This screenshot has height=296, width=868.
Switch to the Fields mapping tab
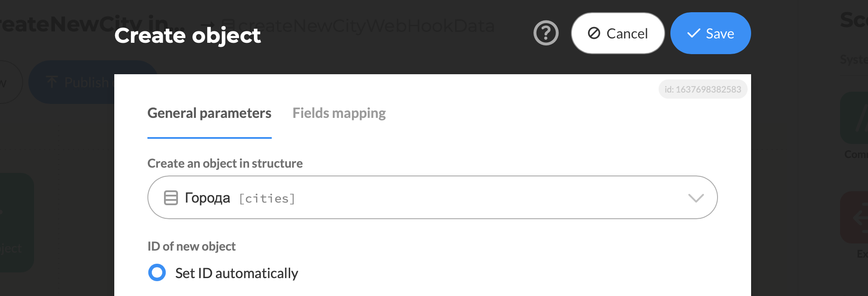pos(339,113)
